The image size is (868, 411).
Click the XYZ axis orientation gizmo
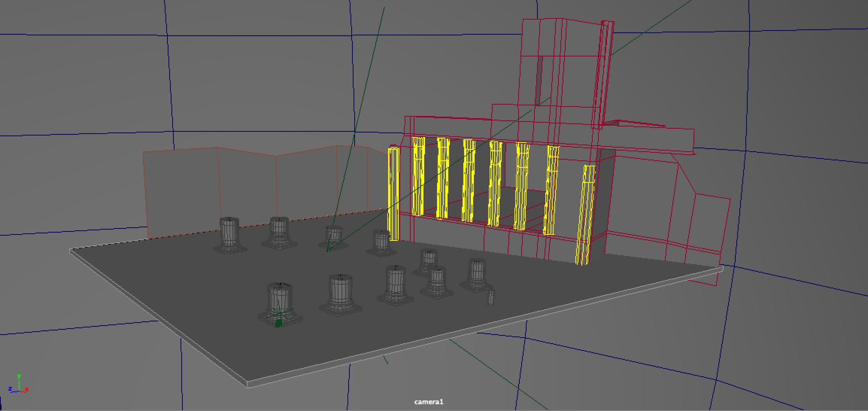point(18,385)
